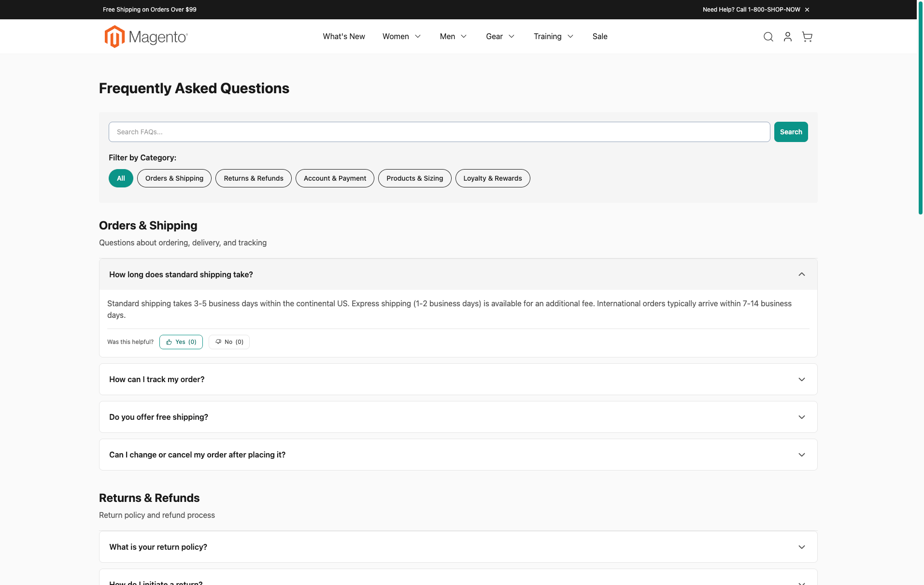Click the Magento logo

tap(145, 36)
